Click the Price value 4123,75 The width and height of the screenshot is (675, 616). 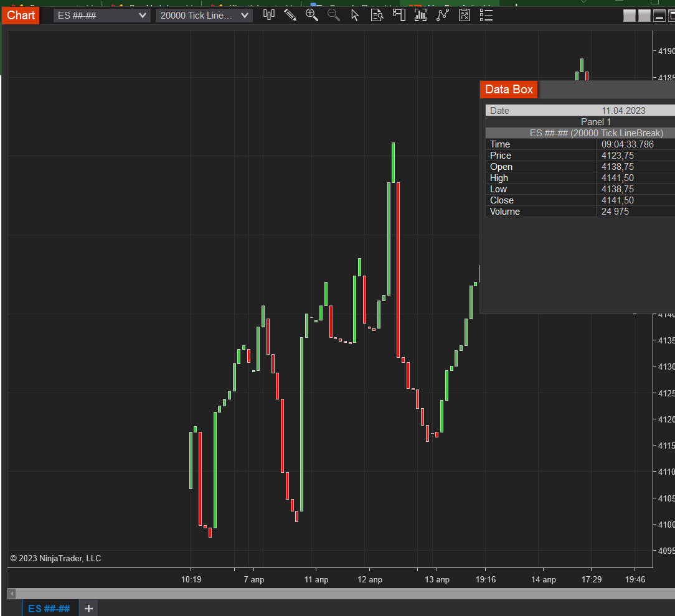click(x=617, y=156)
